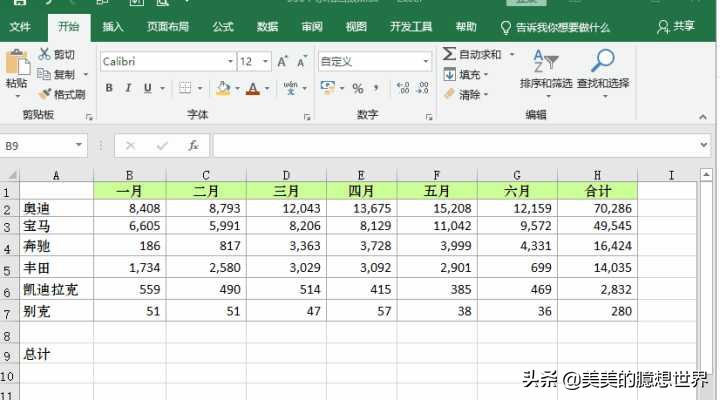Expand the formula bar

point(703,145)
